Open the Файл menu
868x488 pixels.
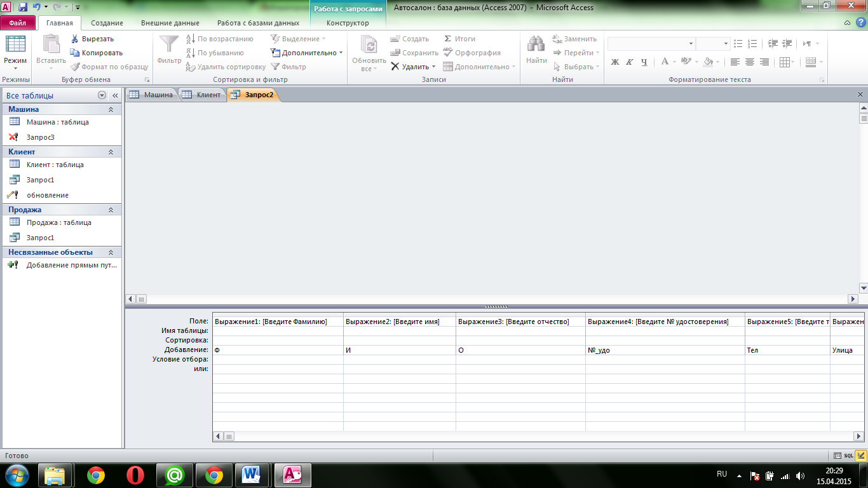coord(18,23)
